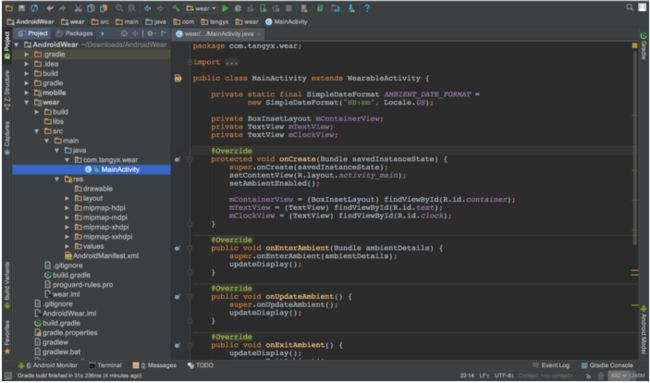The height and width of the screenshot is (383, 650).
Task: Click the Debug app bug icon
Action: [x=238, y=8]
